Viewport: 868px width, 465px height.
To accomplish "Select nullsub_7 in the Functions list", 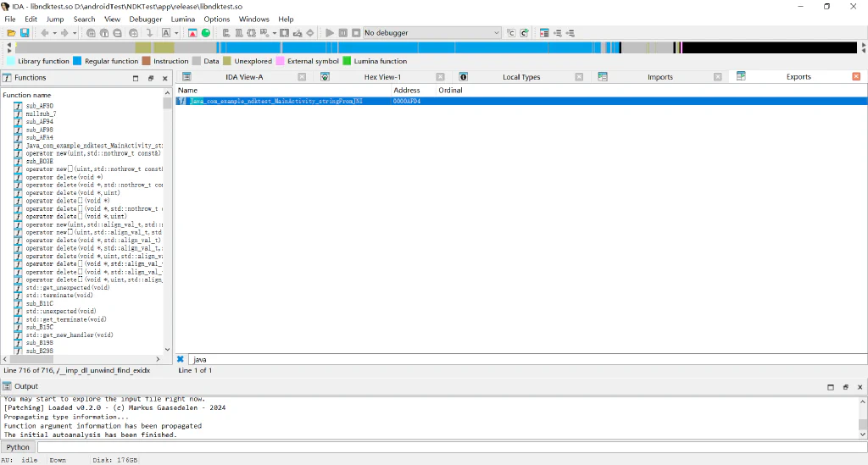I will 41,113.
